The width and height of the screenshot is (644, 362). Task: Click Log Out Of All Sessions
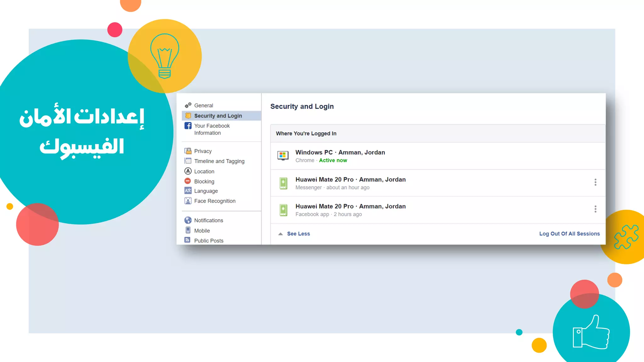coord(569,234)
